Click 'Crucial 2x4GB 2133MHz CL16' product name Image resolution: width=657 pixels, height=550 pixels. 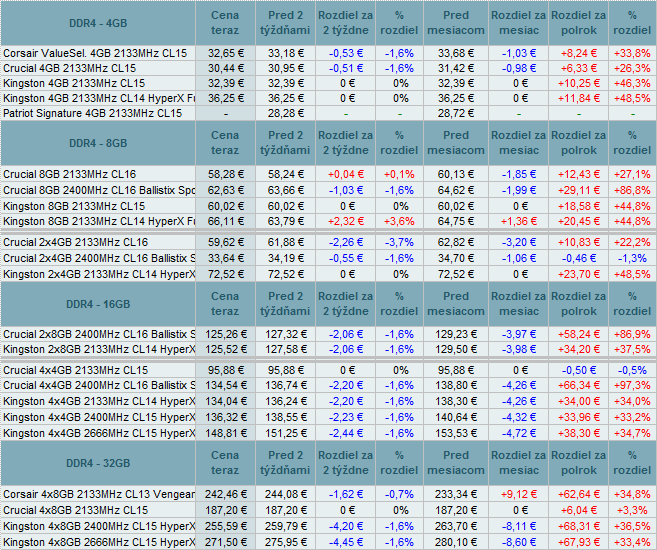(76, 242)
